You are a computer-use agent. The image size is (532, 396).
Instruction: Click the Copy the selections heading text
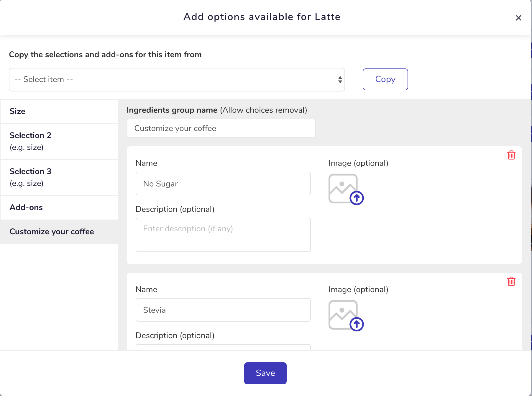coord(105,55)
